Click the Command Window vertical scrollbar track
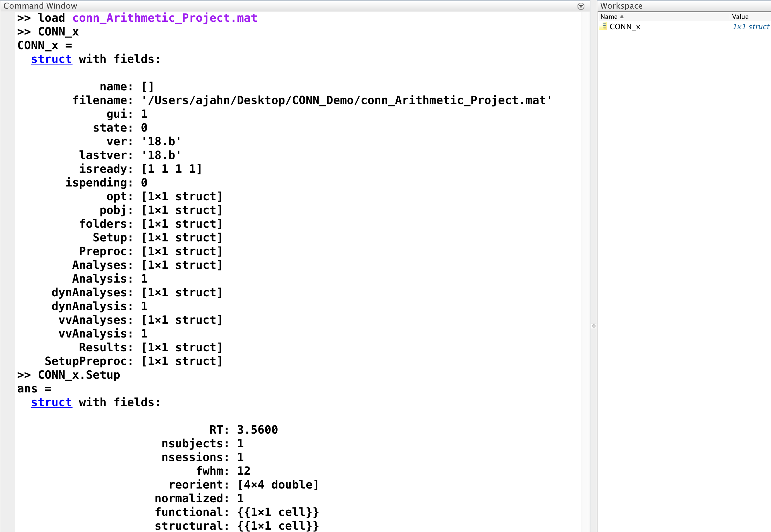Screen dimensions: 771x532 [x=586, y=272]
